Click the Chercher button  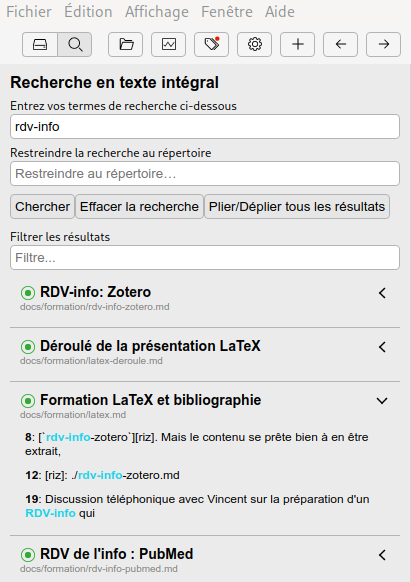pos(42,206)
